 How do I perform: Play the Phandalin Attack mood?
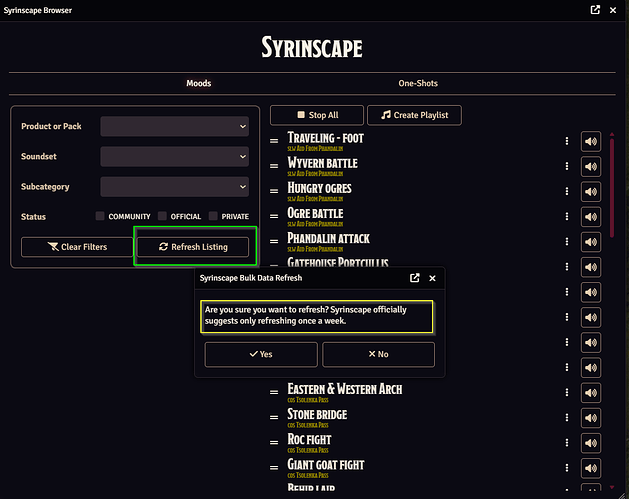591,242
